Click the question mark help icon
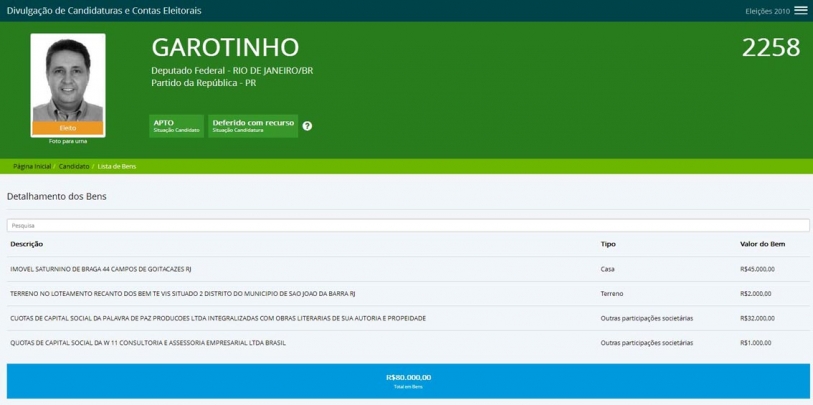Image resolution: width=813 pixels, height=405 pixels. (x=307, y=126)
